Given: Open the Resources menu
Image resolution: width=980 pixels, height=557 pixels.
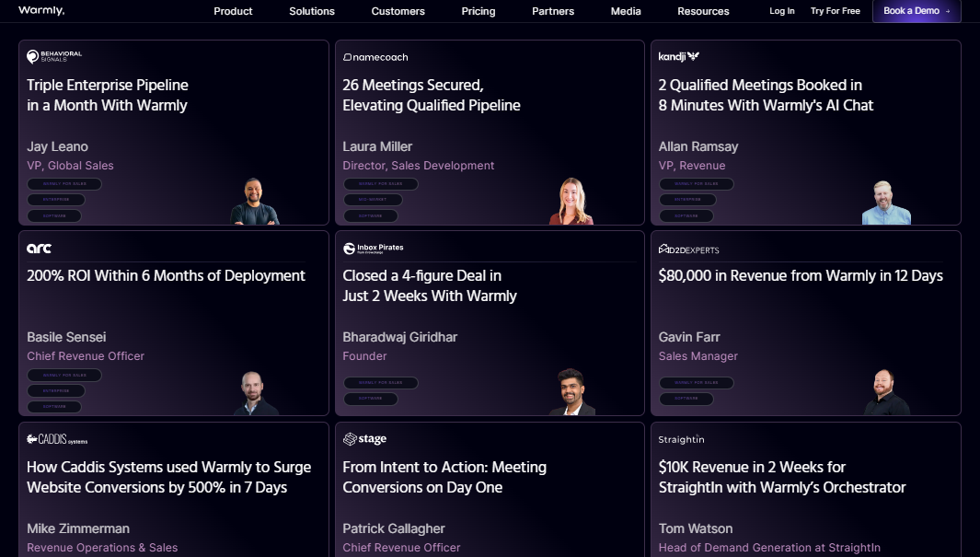Looking at the screenshot, I should [x=703, y=11].
